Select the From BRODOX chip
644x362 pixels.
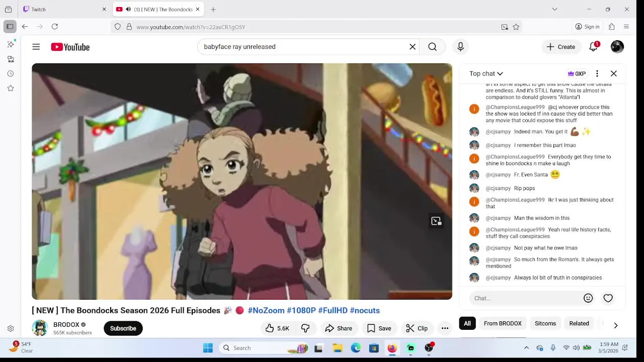(503, 323)
